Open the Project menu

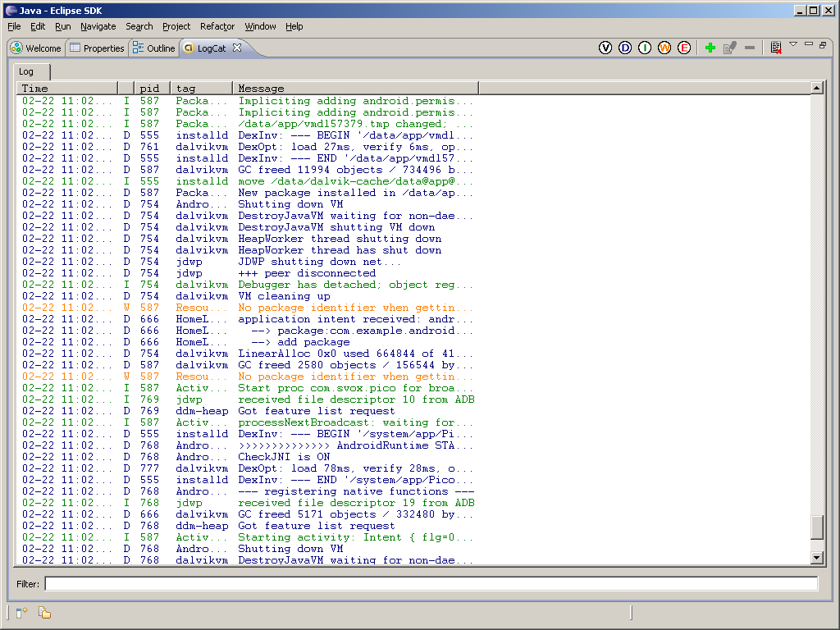(x=176, y=26)
